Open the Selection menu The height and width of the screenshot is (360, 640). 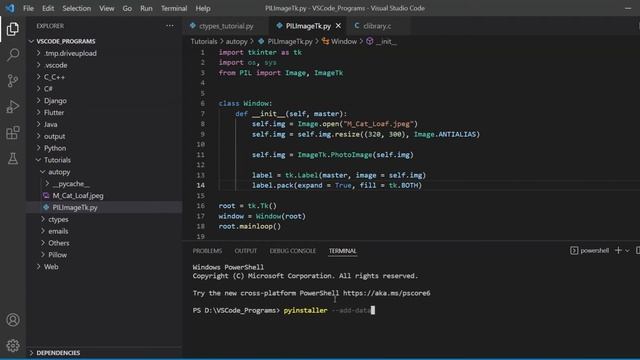coord(76,8)
